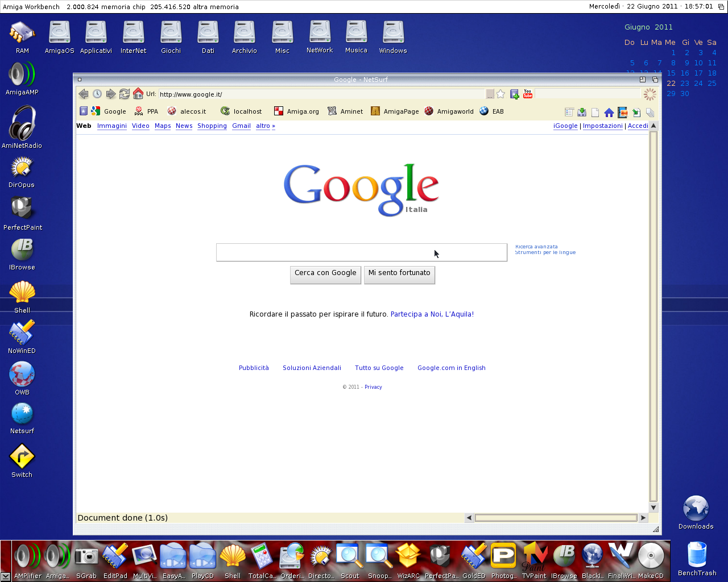The height and width of the screenshot is (582, 728).
Task: Click the Mi sento fortunato button
Action: 399,275
